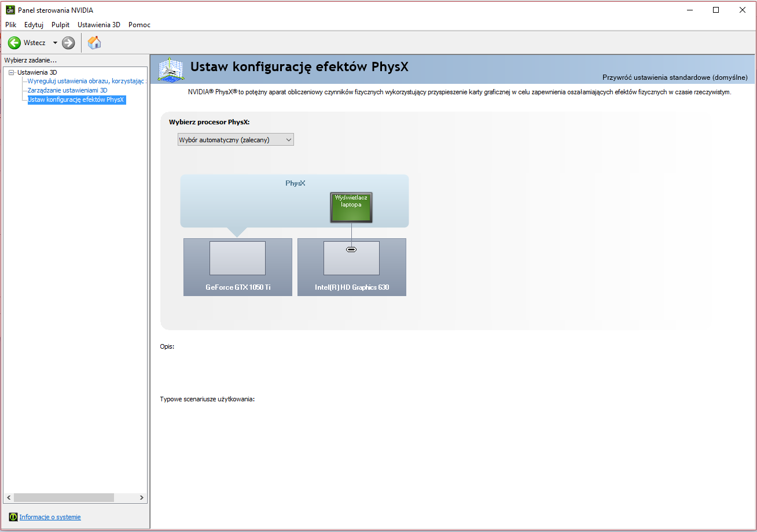
Task: Click the horizontal scrollbar thumb in task panel
Action: coord(64,497)
